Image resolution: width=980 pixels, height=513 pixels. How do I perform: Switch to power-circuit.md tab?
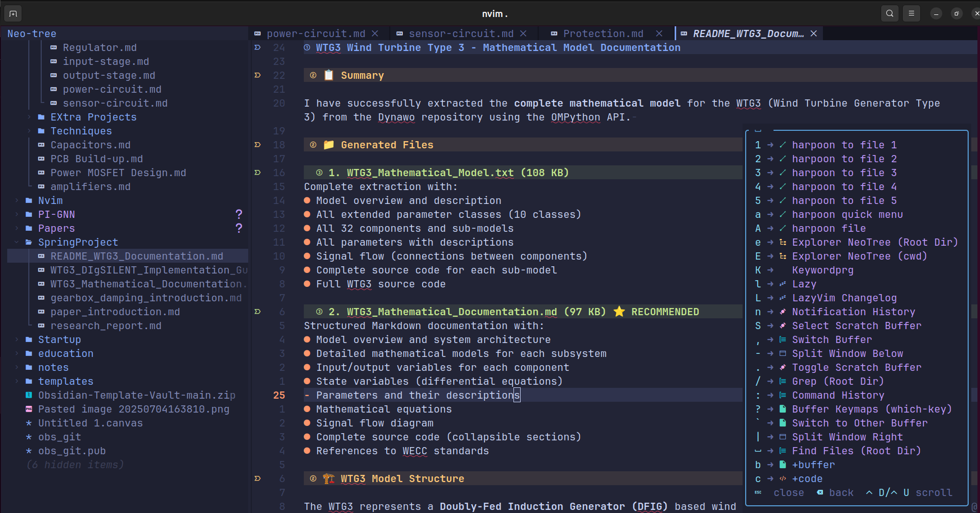[x=316, y=33]
